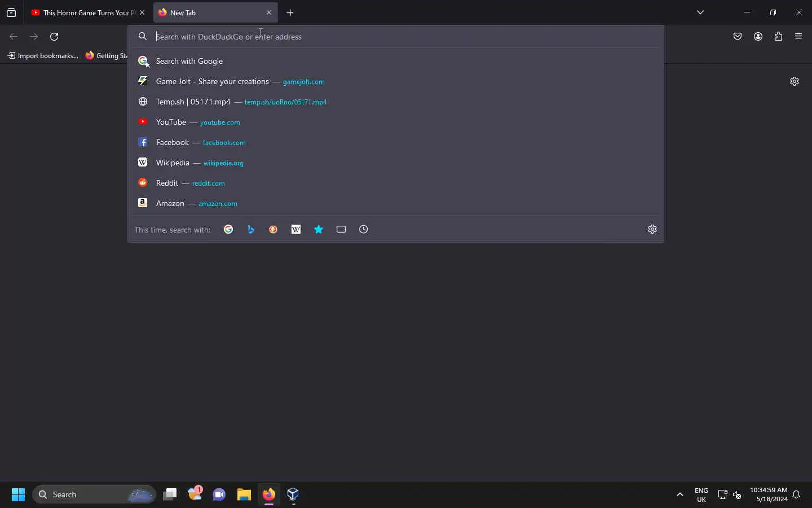The image size is (812, 508).
Task: Click the DuckDuckGo address search field
Action: (x=396, y=37)
